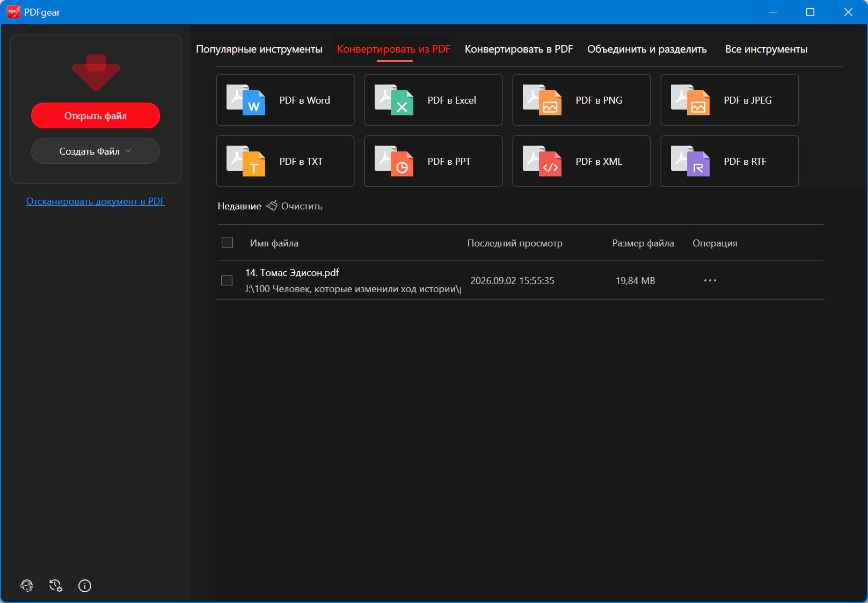The image size is (868, 603).
Task: Check the box for 14. Томас Эдисон.pdf
Action: tap(227, 281)
